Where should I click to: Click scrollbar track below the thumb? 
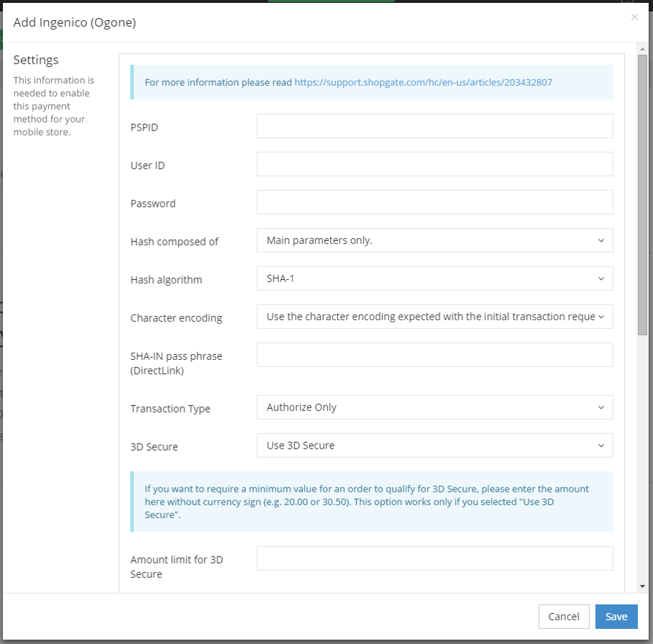(642, 462)
